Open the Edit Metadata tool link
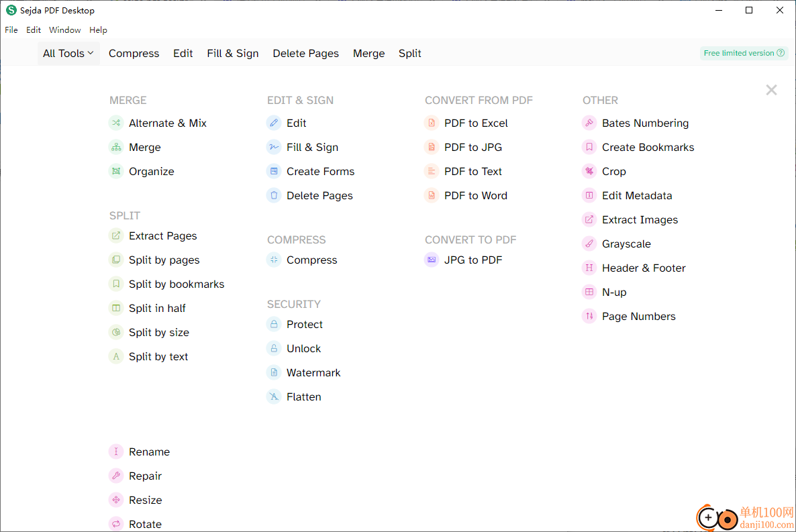The width and height of the screenshot is (796, 532). tap(636, 195)
